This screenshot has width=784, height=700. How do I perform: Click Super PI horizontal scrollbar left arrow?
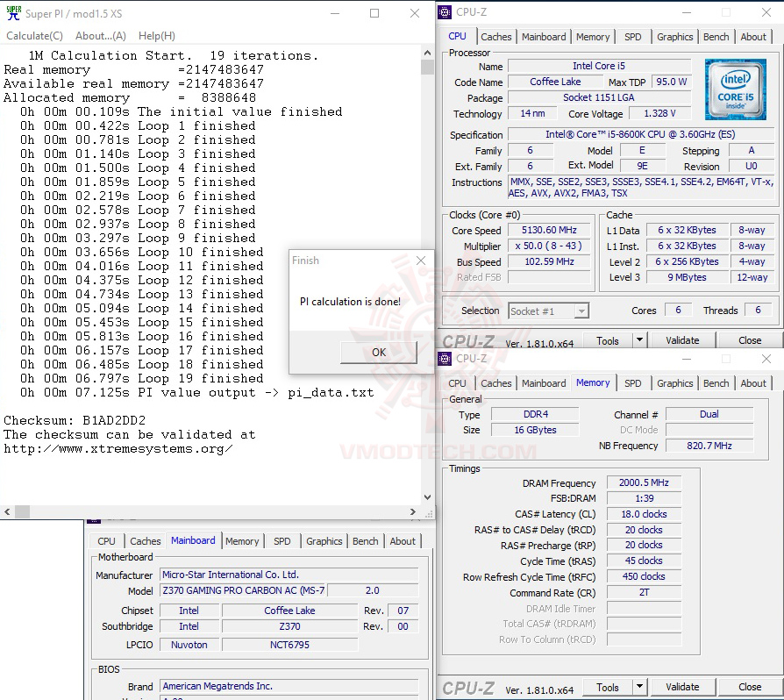pyautogui.click(x=7, y=511)
